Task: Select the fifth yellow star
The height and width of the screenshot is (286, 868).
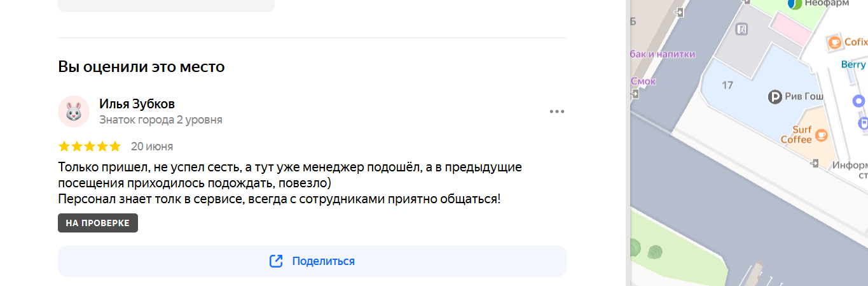Action: [x=115, y=147]
